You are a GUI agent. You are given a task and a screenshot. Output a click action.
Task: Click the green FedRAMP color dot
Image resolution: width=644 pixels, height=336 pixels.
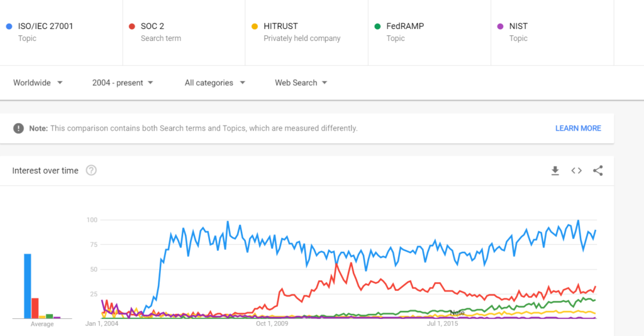click(377, 26)
